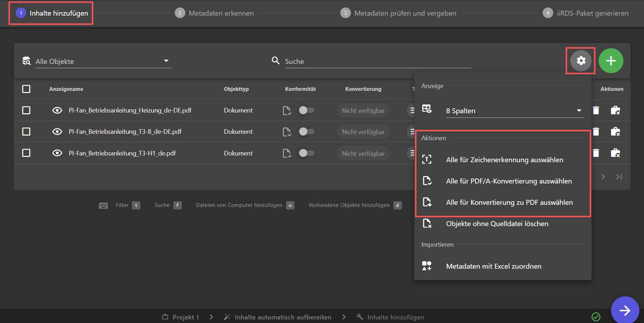The image size is (644, 323).
Task: Click the green plus add button
Action: (611, 61)
